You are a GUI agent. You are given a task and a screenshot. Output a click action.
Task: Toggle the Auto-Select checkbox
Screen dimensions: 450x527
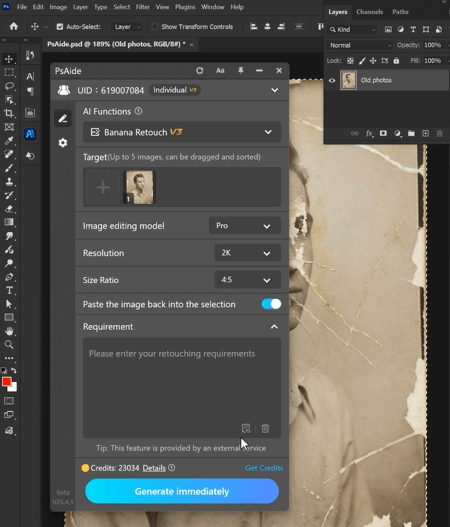click(60, 27)
